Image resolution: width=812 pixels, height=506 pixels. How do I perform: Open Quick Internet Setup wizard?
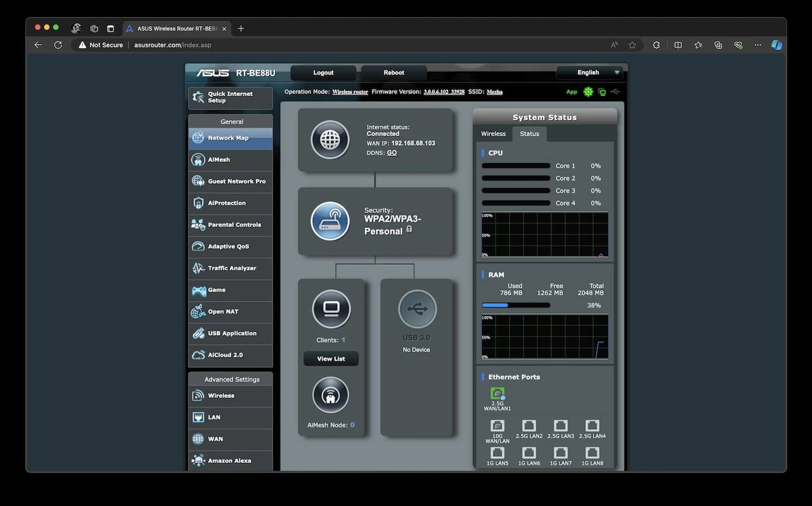(230, 98)
